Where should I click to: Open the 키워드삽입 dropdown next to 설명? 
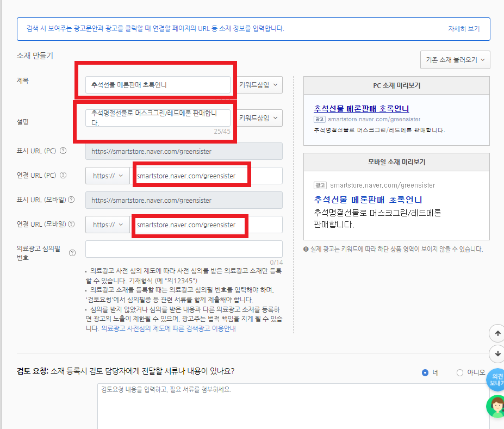pyautogui.click(x=259, y=118)
